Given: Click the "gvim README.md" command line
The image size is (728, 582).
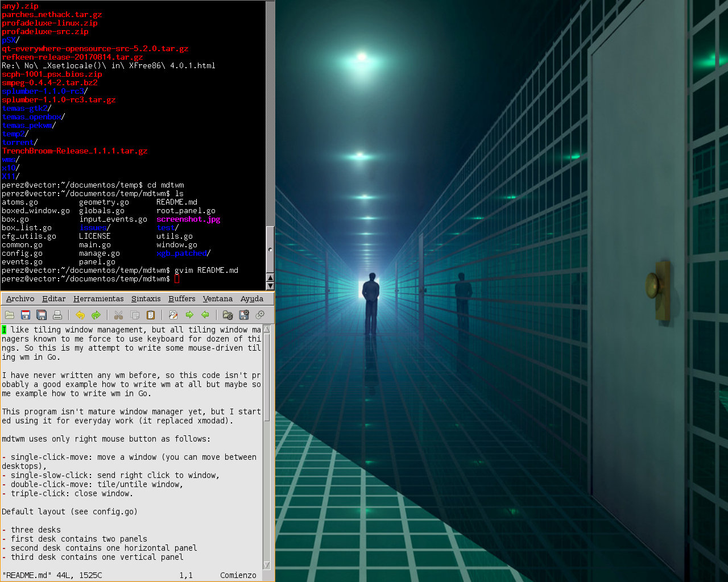Looking at the screenshot, I should (x=206, y=271).
